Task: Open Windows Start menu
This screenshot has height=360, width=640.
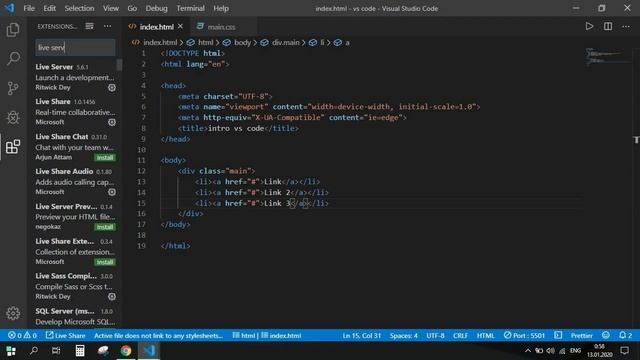Action: [x=11, y=351]
